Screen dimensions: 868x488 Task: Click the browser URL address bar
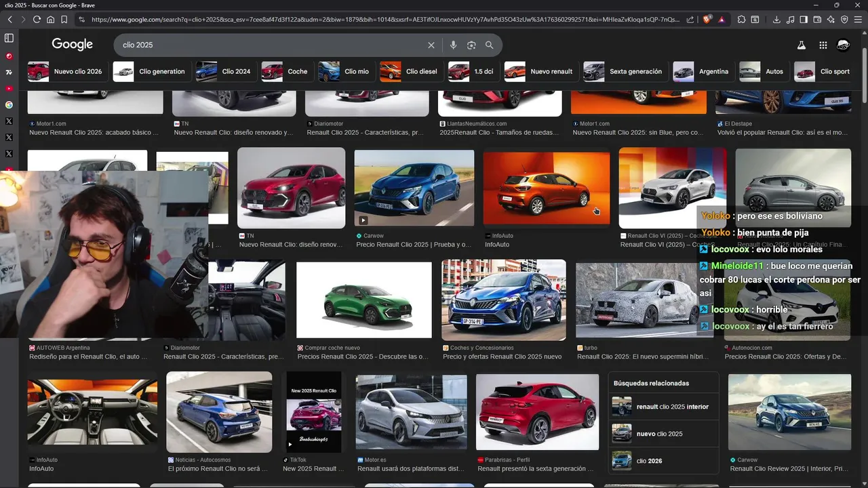pyautogui.click(x=387, y=20)
